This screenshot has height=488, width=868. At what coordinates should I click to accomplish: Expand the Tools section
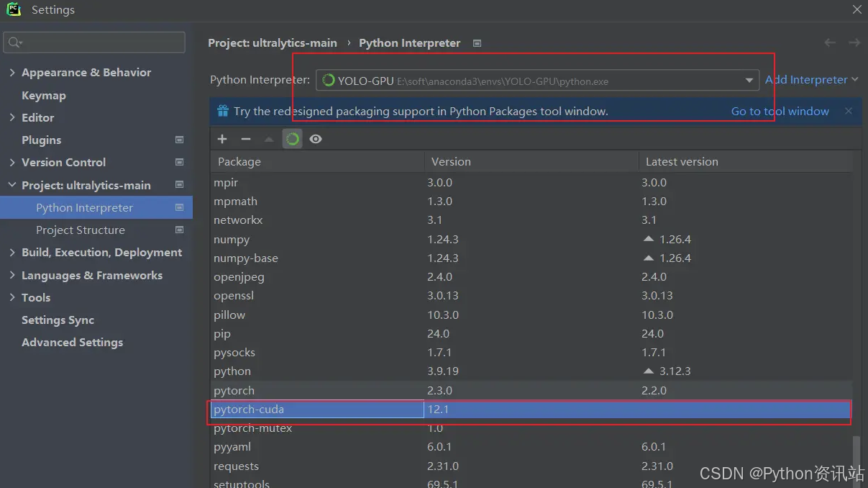(x=12, y=298)
